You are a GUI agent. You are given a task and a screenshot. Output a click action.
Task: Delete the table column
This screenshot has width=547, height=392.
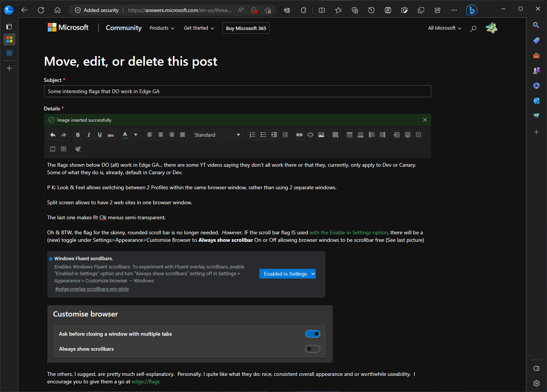(408, 135)
